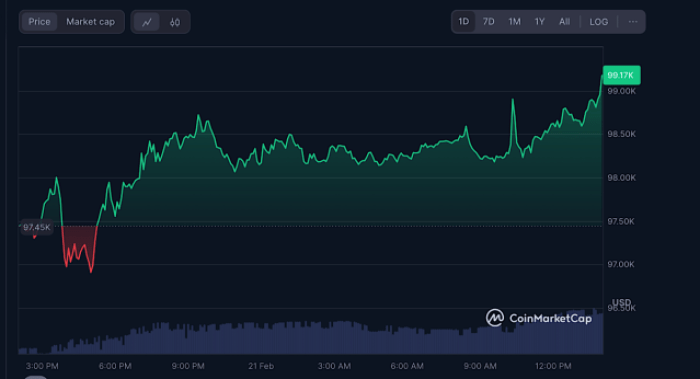Click the 99.00K axis label

click(x=621, y=91)
